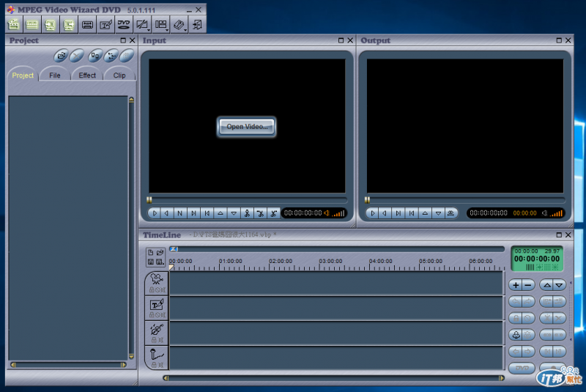586x392 pixels.
Task: Open a timeline project with the folder icon
Action: [160, 252]
